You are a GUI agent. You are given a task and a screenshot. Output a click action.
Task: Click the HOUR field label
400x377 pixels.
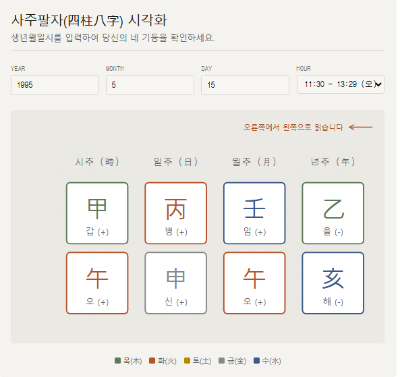click(304, 69)
